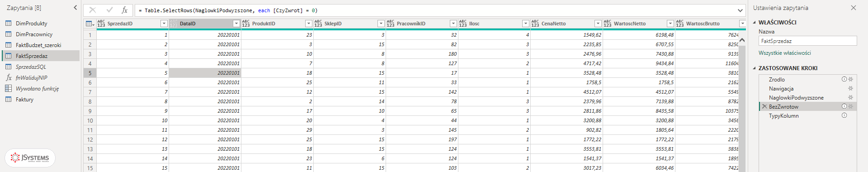The image size is (868, 172).
Task: Click the data type icon of SklepID column
Action: pos(318,24)
